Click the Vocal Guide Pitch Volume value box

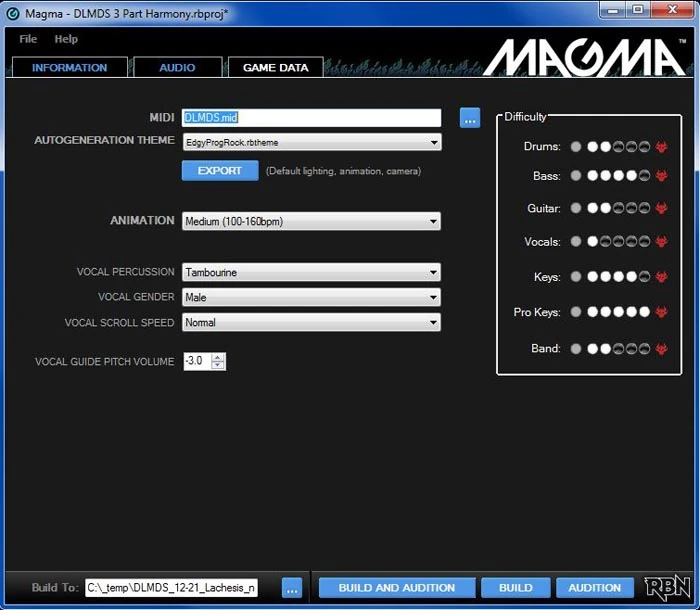coord(197,361)
